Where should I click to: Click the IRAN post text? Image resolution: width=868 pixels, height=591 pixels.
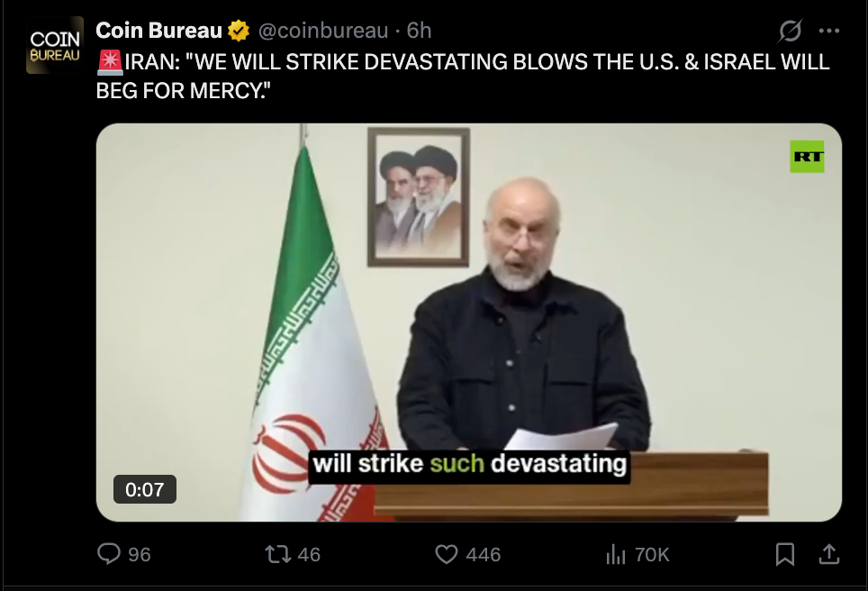463,76
